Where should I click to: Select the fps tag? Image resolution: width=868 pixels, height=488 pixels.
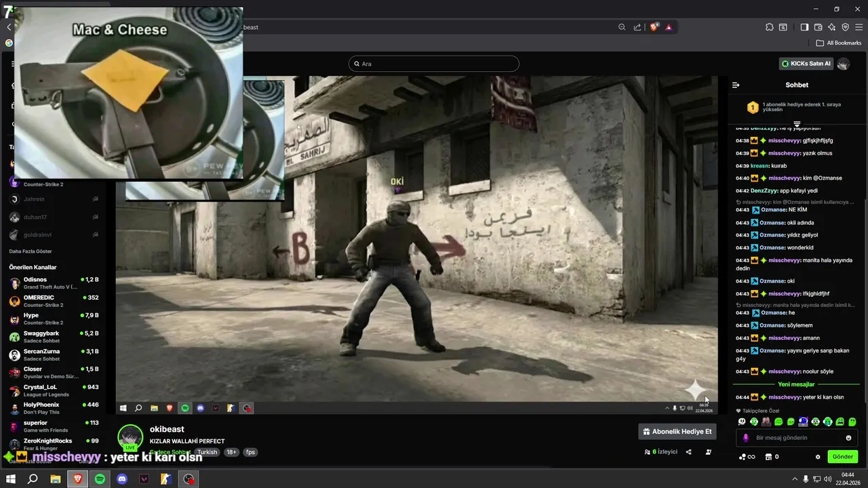[250, 452]
